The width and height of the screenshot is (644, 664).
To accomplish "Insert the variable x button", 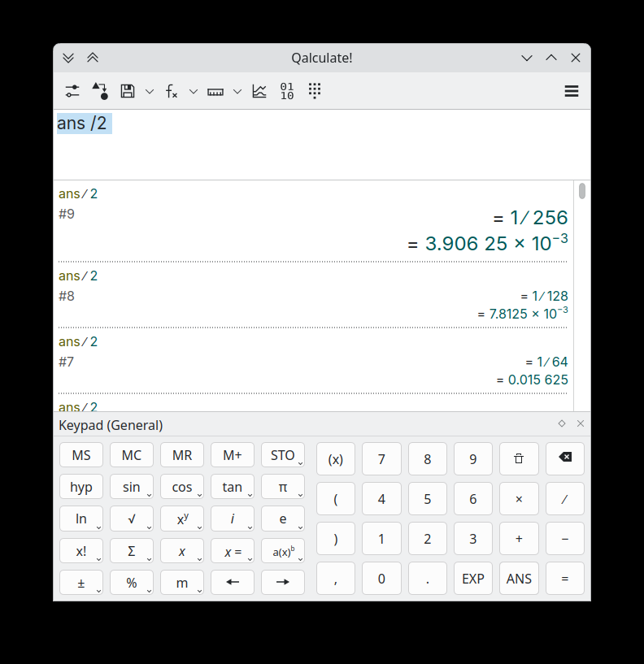I will click(x=182, y=551).
